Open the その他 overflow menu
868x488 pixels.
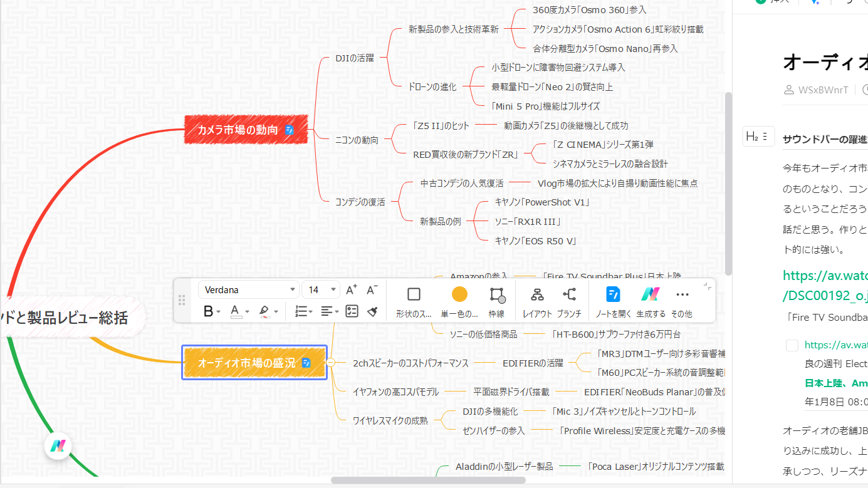pos(682,294)
